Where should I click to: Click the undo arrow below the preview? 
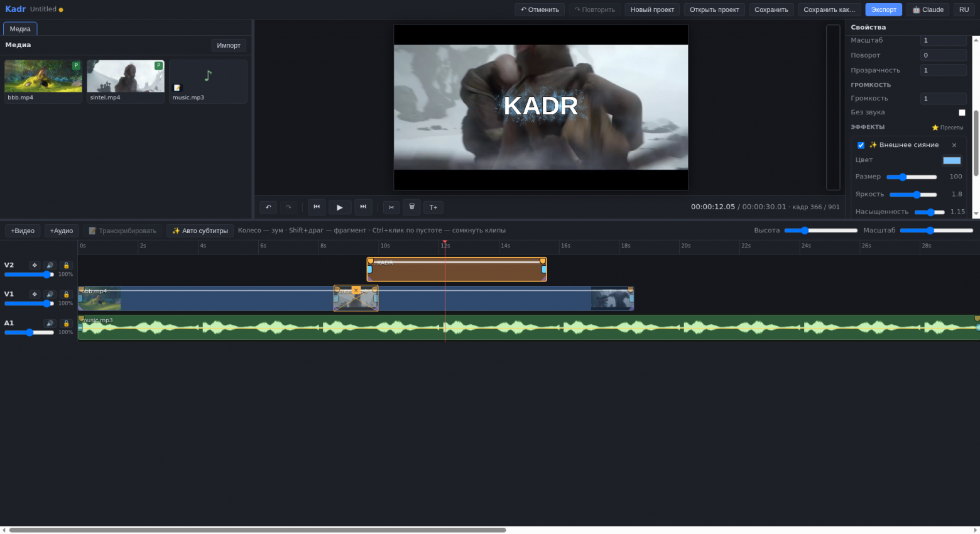click(x=268, y=207)
